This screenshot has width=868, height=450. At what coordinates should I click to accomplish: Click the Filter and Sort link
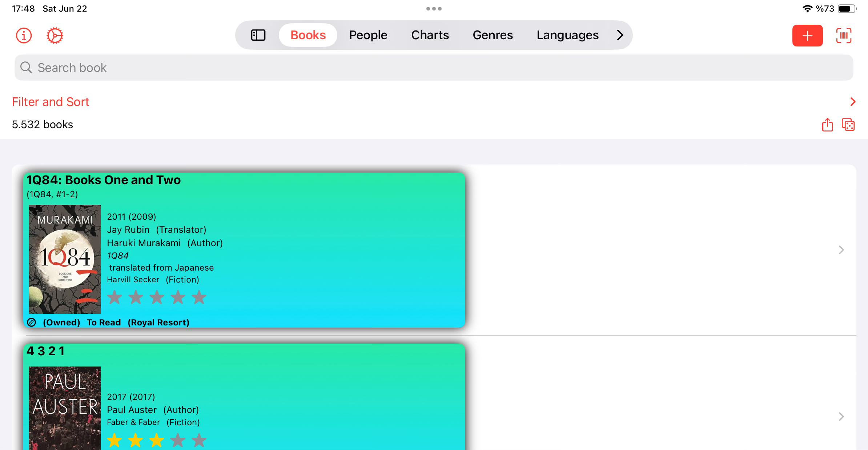(x=51, y=102)
